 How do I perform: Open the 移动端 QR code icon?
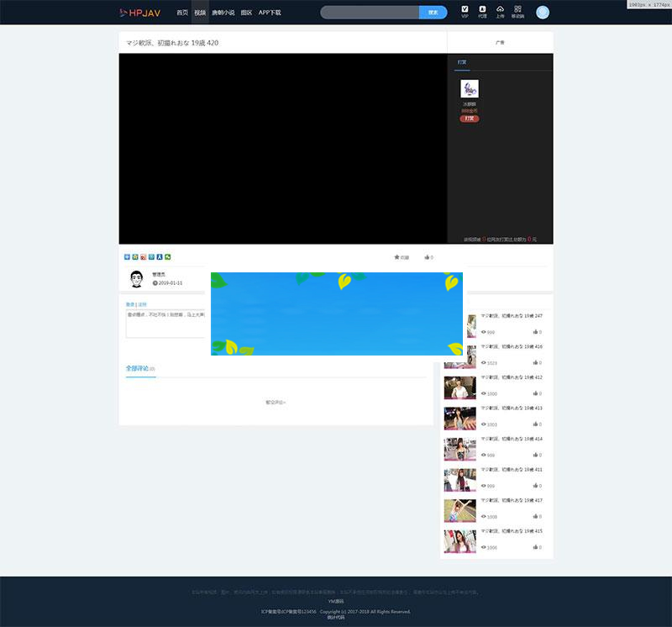point(517,11)
